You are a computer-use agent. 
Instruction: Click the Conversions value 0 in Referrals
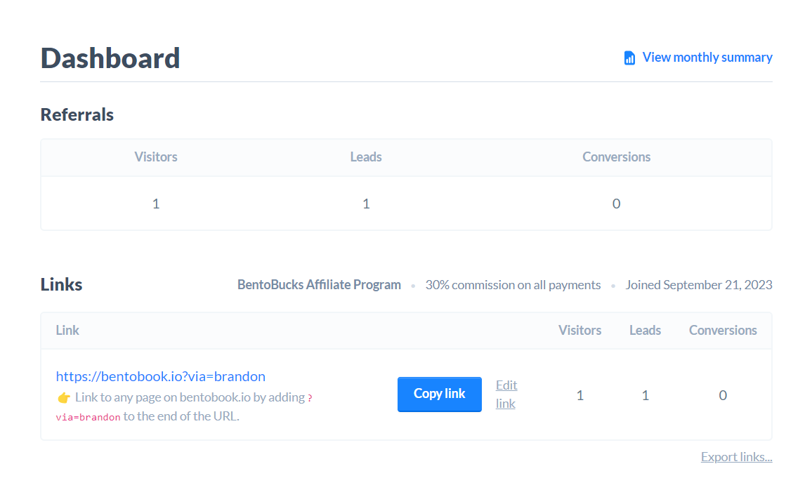coord(616,204)
